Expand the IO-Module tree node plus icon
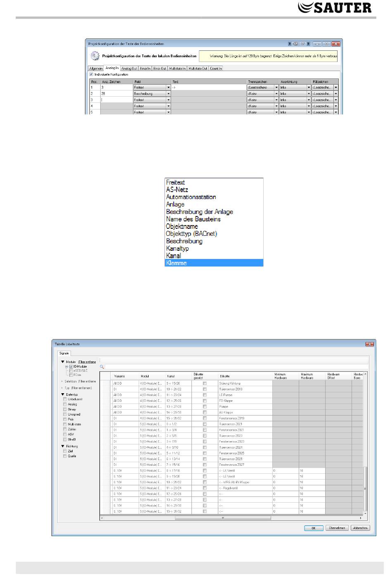The image size is (392, 577). pos(66,366)
